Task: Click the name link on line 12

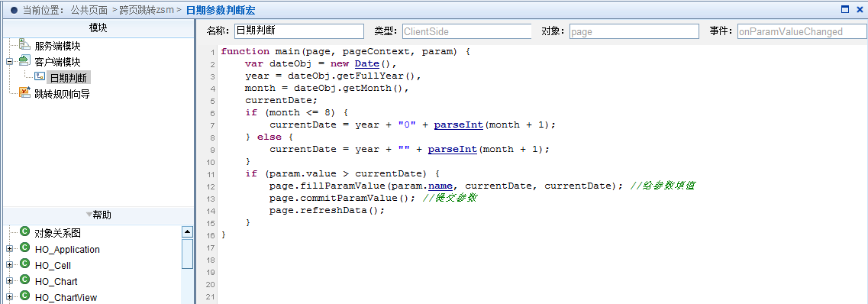Action: pyautogui.click(x=440, y=186)
